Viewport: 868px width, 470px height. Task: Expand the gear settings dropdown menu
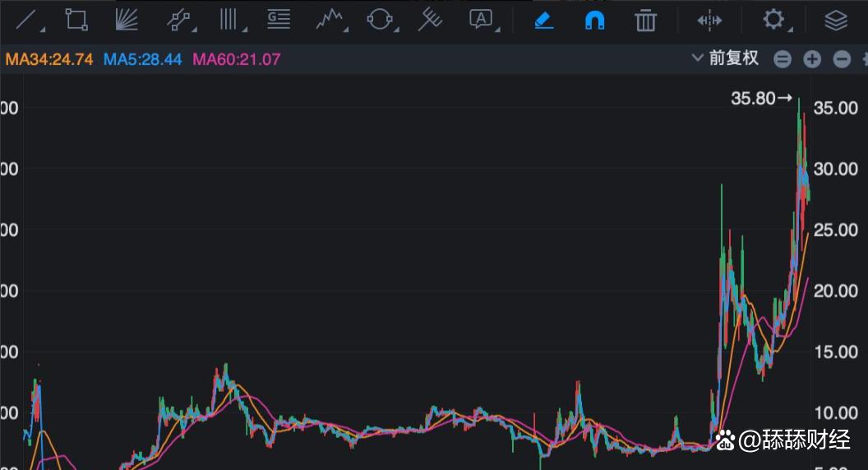[x=774, y=20]
